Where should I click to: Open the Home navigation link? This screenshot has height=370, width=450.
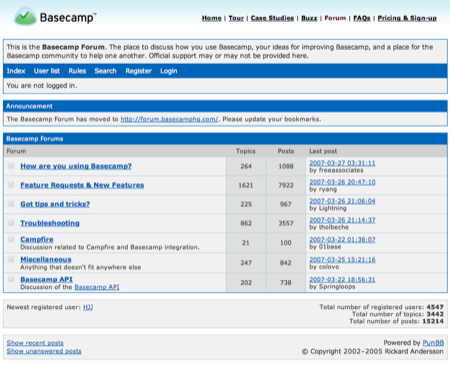click(x=212, y=18)
